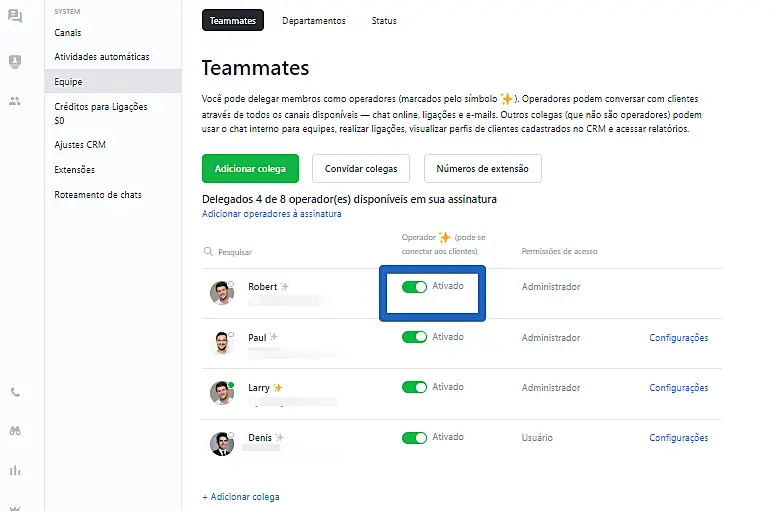774x511 pixels.
Task: Click the Convidar colegas button
Action: (x=361, y=169)
